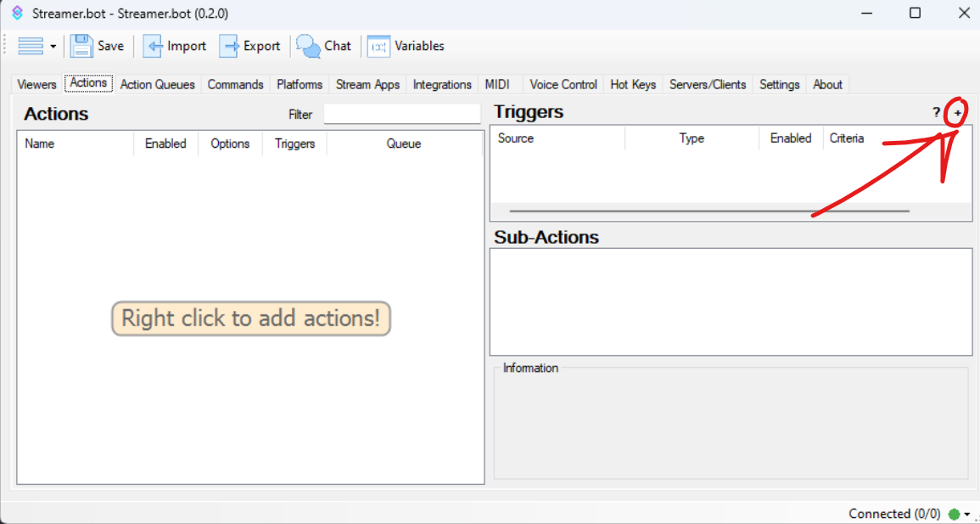This screenshot has height=524, width=980.
Task: Click the Connected (0/0) status text
Action: 894,514
